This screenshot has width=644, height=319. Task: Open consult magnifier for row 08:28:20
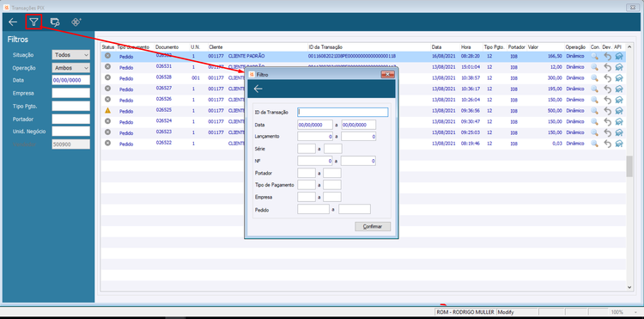pyautogui.click(x=594, y=56)
